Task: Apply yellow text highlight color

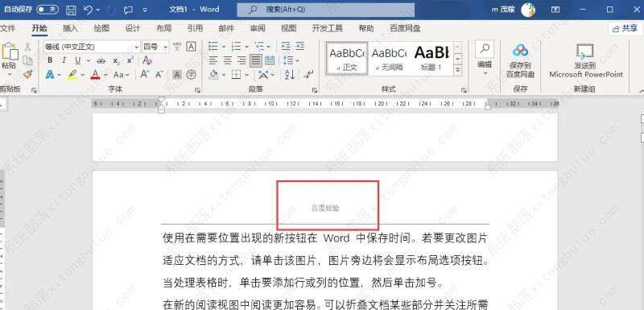Action: pyautogui.click(x=72, y=74)
